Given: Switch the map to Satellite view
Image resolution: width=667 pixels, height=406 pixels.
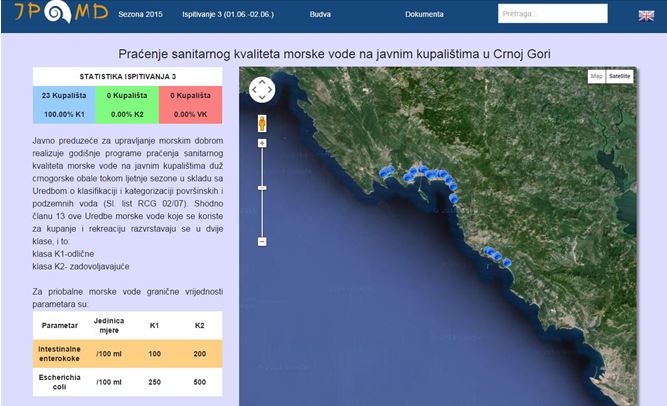Looking at the screenshot, I should (x=620, y=76).
